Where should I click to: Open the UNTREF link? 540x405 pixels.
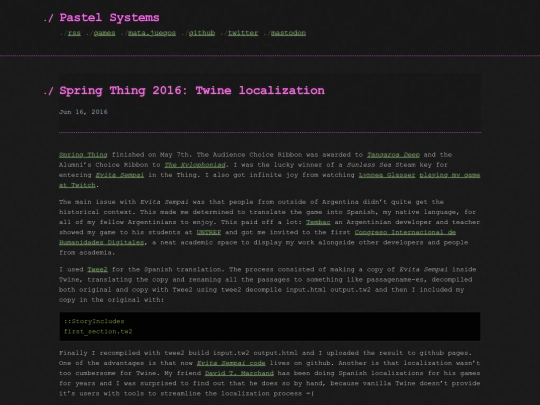tap(209, 232)
